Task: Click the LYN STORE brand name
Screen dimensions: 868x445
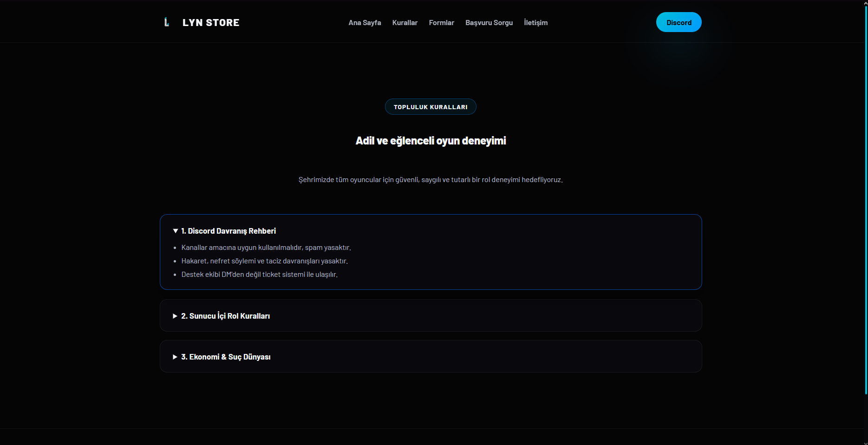Action: (211, 23)
